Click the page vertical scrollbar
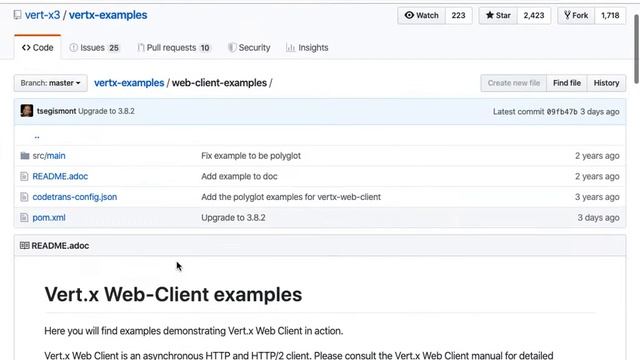This screenshot has width=640, height=360. [636, 49]
